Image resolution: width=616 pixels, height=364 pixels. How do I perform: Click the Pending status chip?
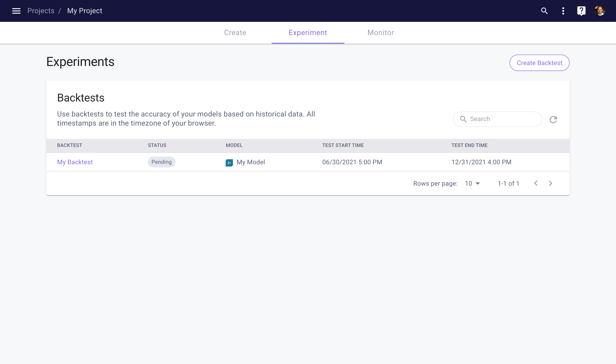(161, 162)
